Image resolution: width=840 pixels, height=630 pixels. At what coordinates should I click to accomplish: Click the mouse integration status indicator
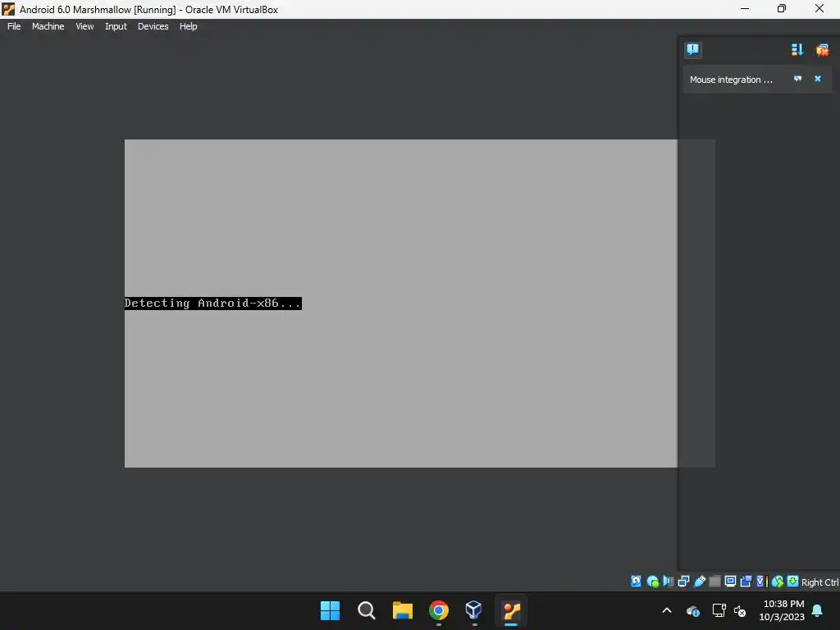coord(778,582)
